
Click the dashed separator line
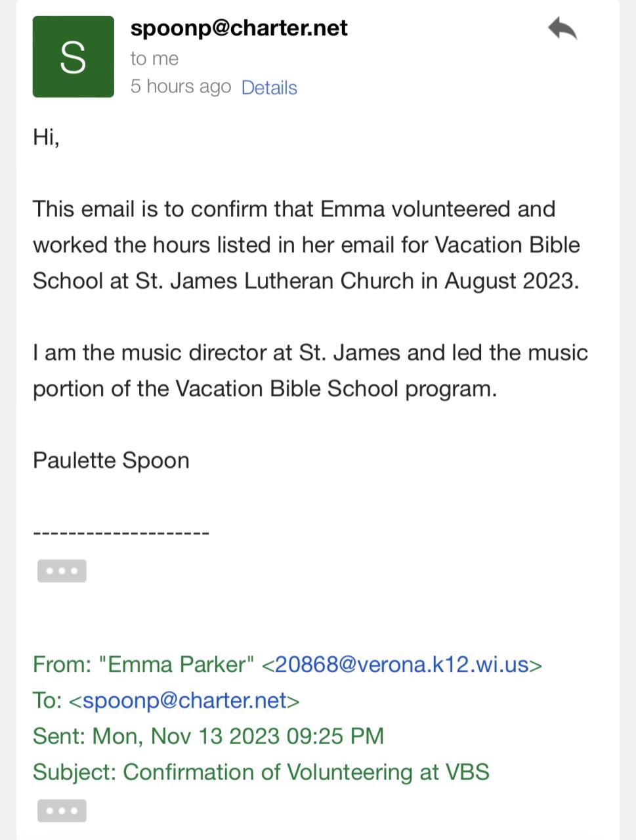[121, 532]
